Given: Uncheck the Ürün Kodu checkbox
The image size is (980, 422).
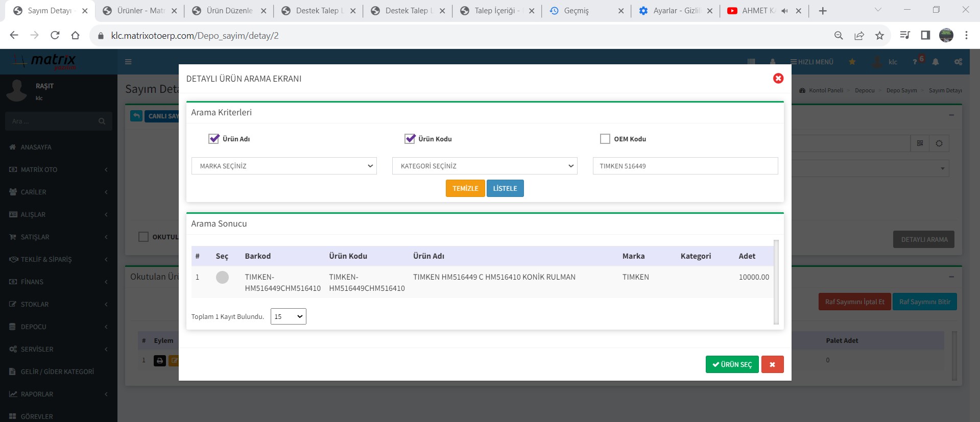Looking at the screenshot, I should pos(410,139).
